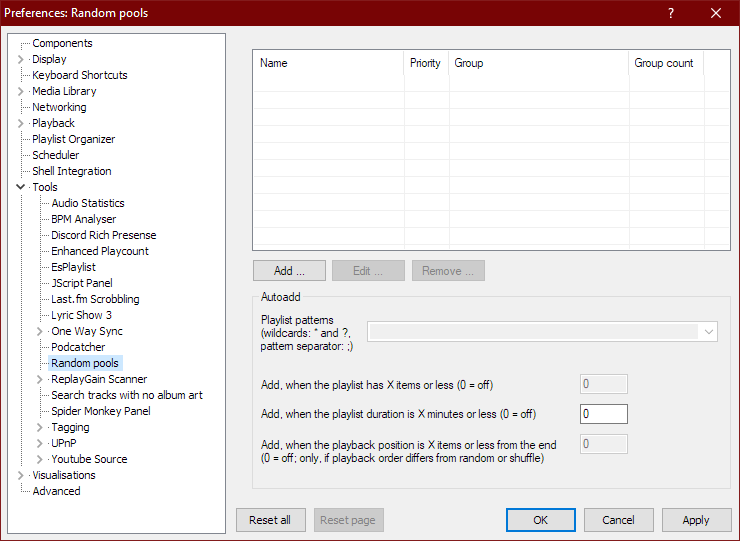Click the title bar help question mark
The width and height of the screenshot is (740, 541).
[671, 13]
